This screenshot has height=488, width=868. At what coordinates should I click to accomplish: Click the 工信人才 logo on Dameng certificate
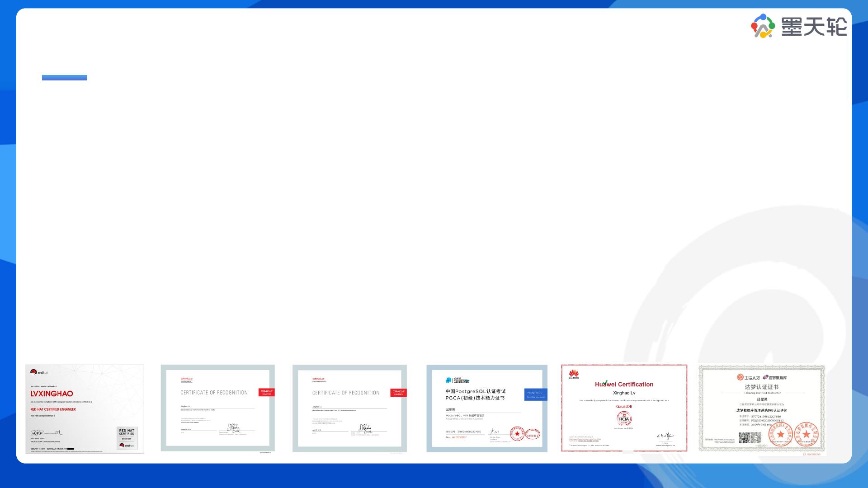(748, 377)
